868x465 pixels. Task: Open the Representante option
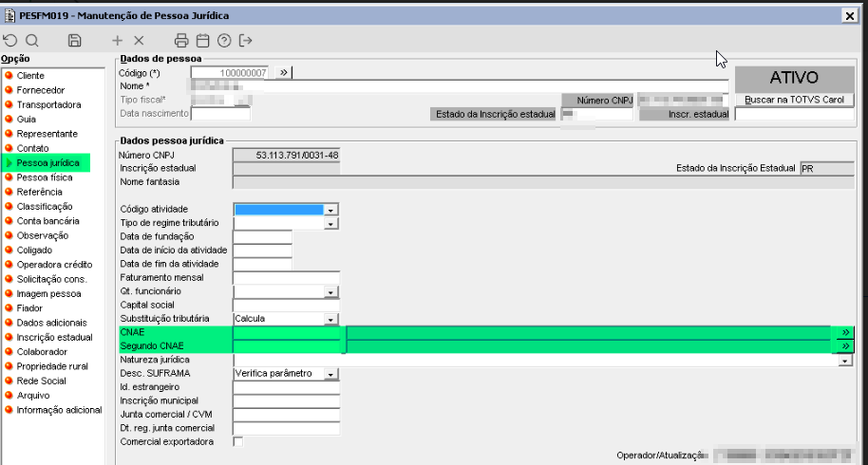pyautogui.click(x=47, y=134)
